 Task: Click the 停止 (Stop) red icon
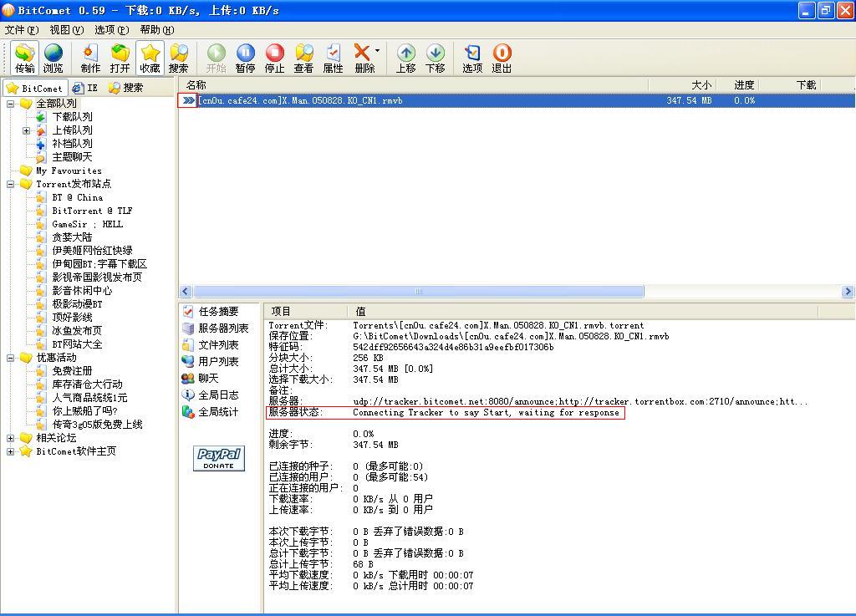(274, 58)
